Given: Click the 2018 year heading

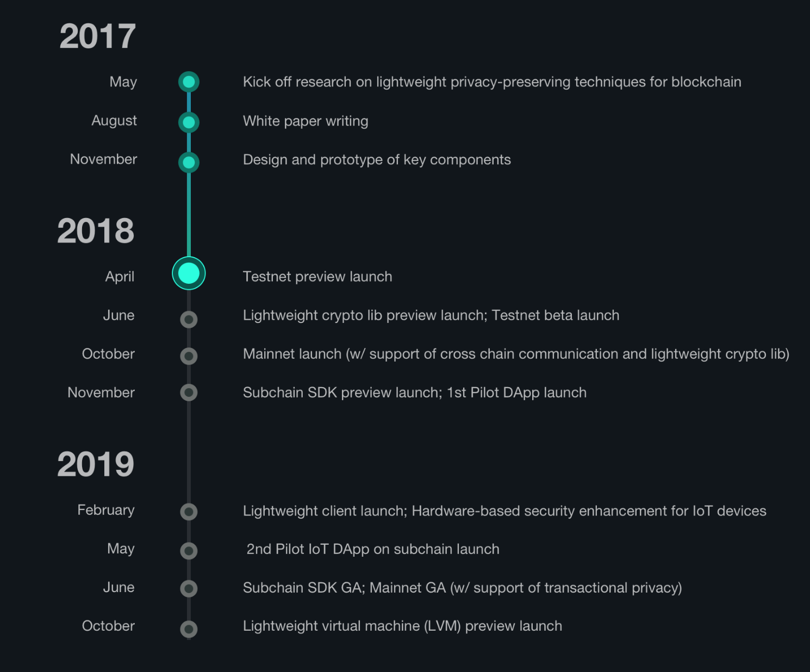Looking at the screenshot, I should coord(96,231).
